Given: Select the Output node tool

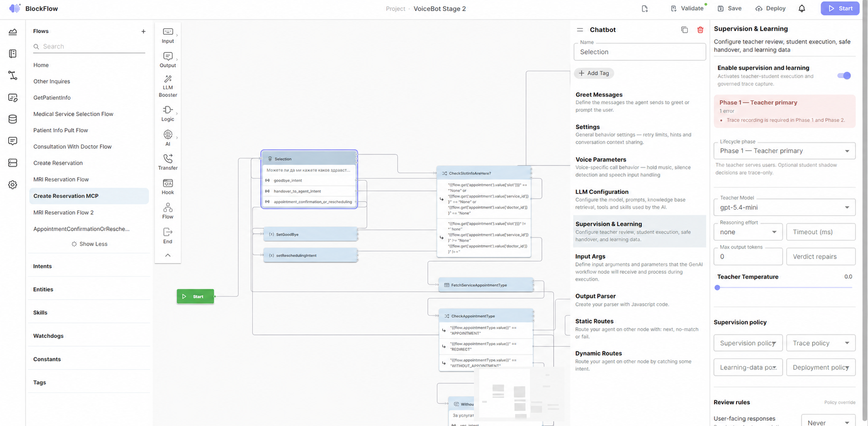Looking at the screenshot, I should coord(168,60).
